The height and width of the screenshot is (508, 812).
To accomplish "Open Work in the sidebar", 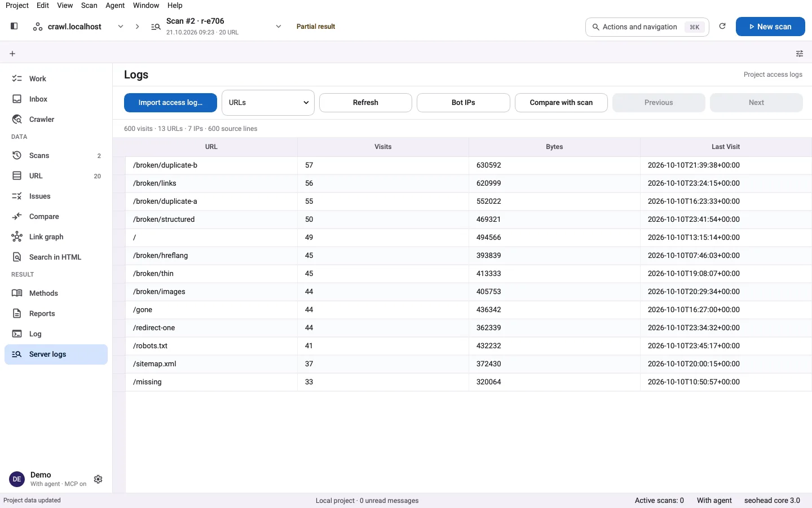I will click(56, 78).
